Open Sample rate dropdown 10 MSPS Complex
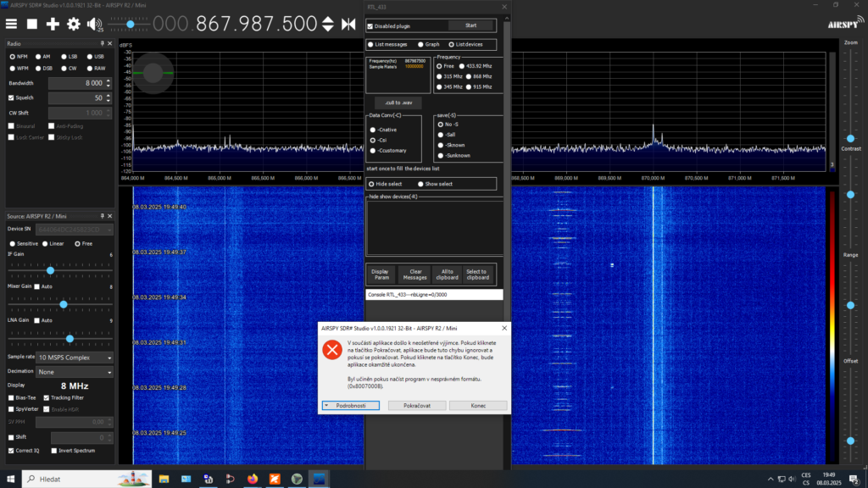Viewport: 868px width, 488px height. coord(75,358)
